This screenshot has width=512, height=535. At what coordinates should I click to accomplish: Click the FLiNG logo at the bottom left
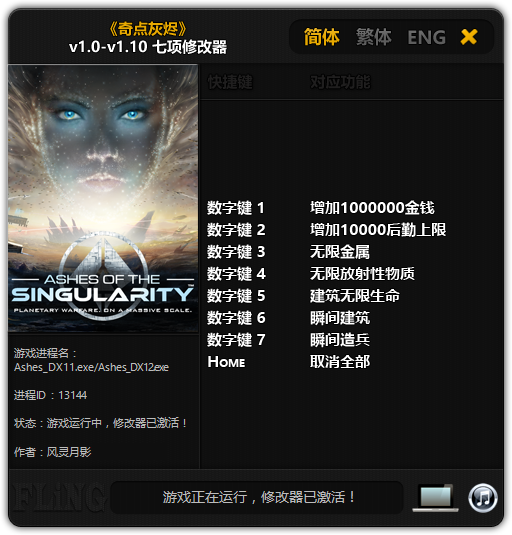click(56, 498)
